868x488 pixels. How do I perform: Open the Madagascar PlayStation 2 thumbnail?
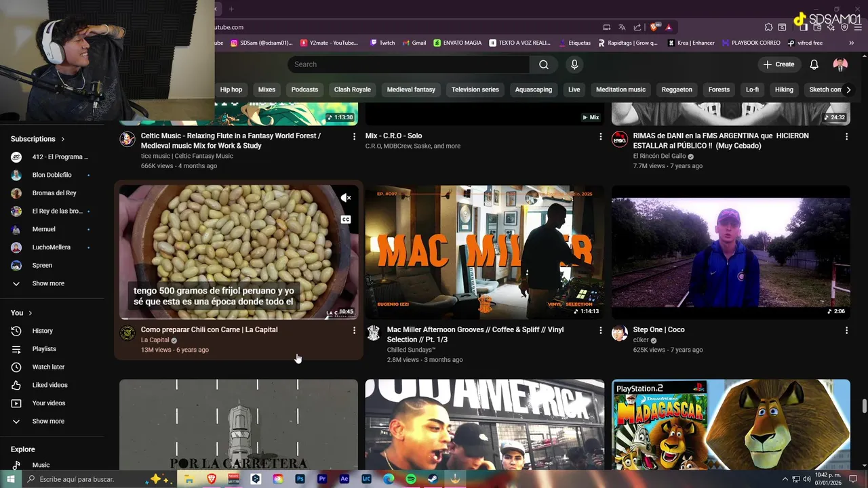731,424
